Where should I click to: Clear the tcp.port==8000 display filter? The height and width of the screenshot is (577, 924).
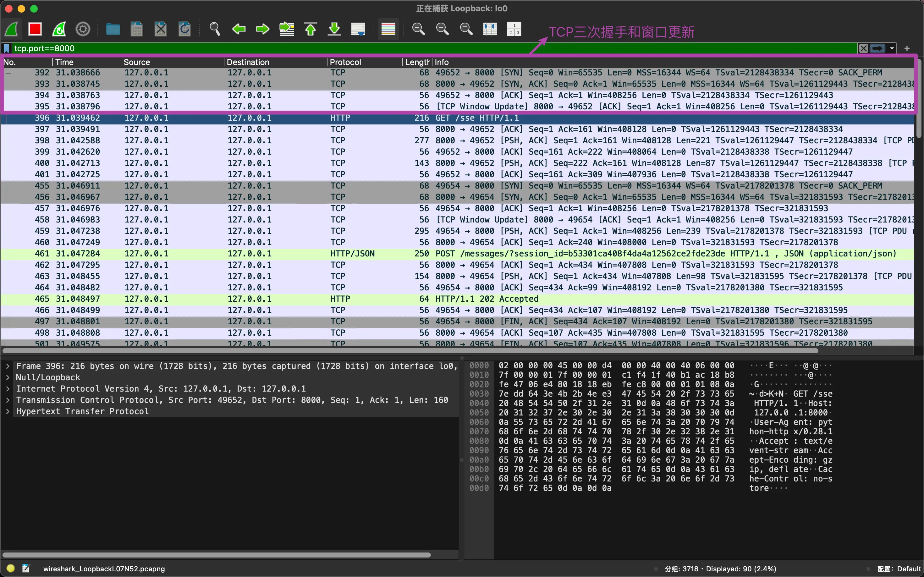[x=863, y=48]
